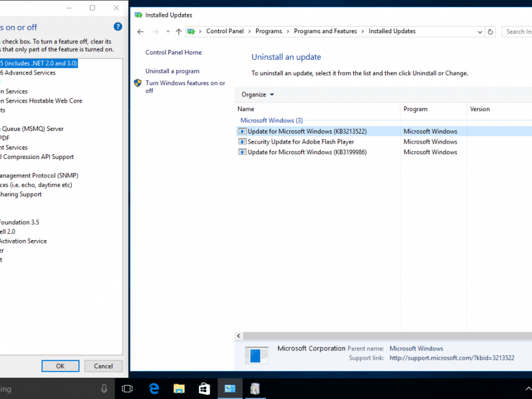The height and width of the screenshot is (399, 532).
Task: Click the forward arrow in Installed Updates
Action: pos(156,31)
